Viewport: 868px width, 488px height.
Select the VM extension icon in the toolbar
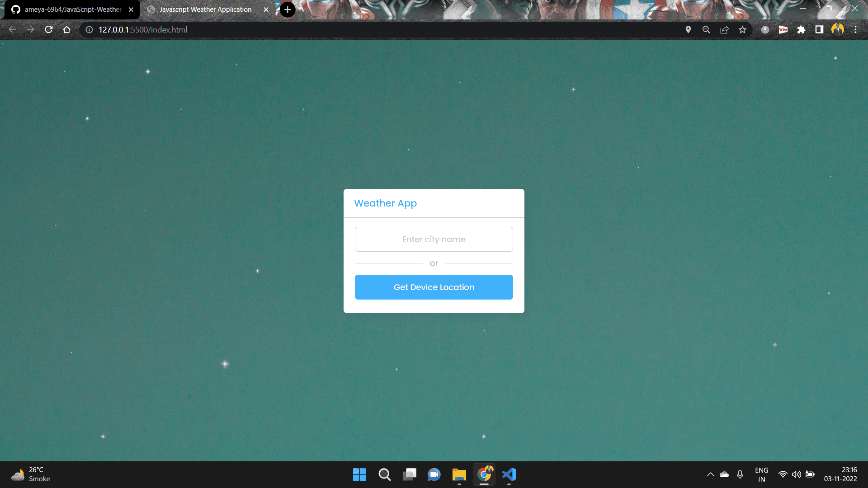pyautogui.click(x=783, y=29)
